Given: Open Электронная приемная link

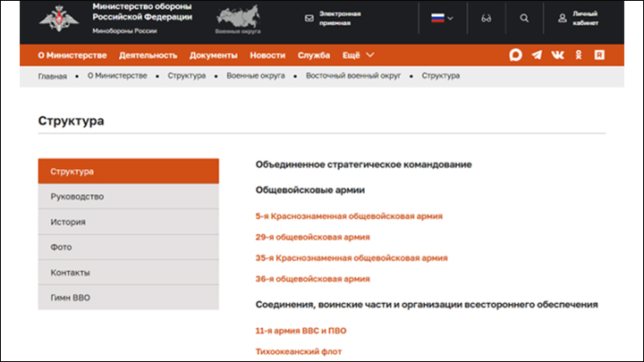Looking at the screenshot, I should (x=333, y=18).
